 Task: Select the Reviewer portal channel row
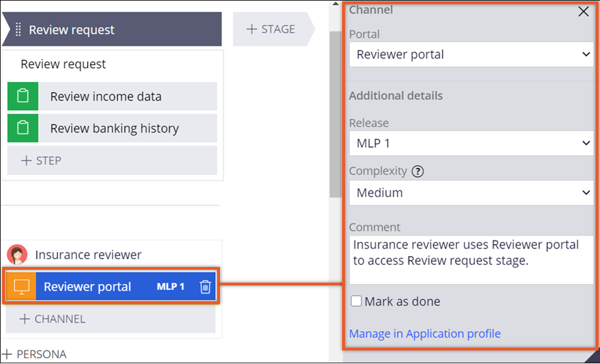(x=100, y=287)
